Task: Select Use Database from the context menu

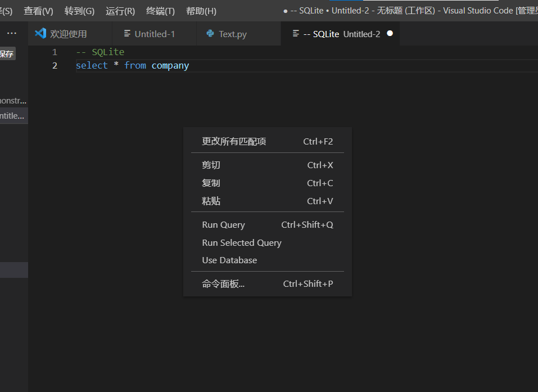Action: [229, 260]
